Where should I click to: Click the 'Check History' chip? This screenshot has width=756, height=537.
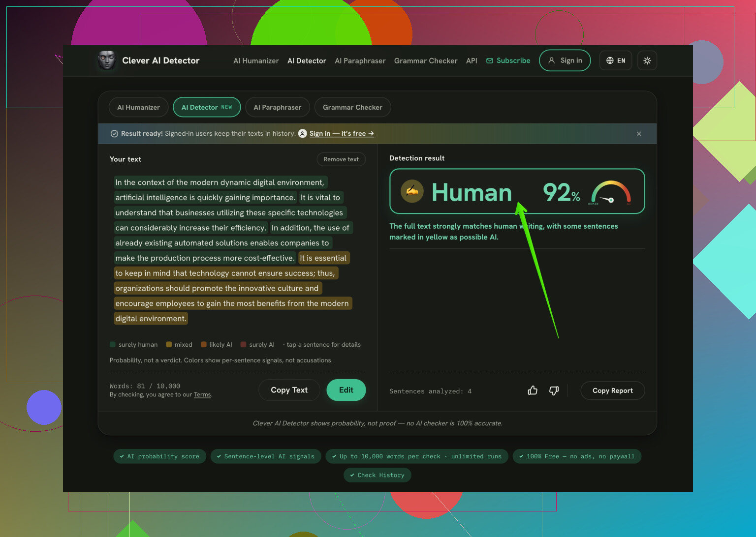click(x=377, y=475)
